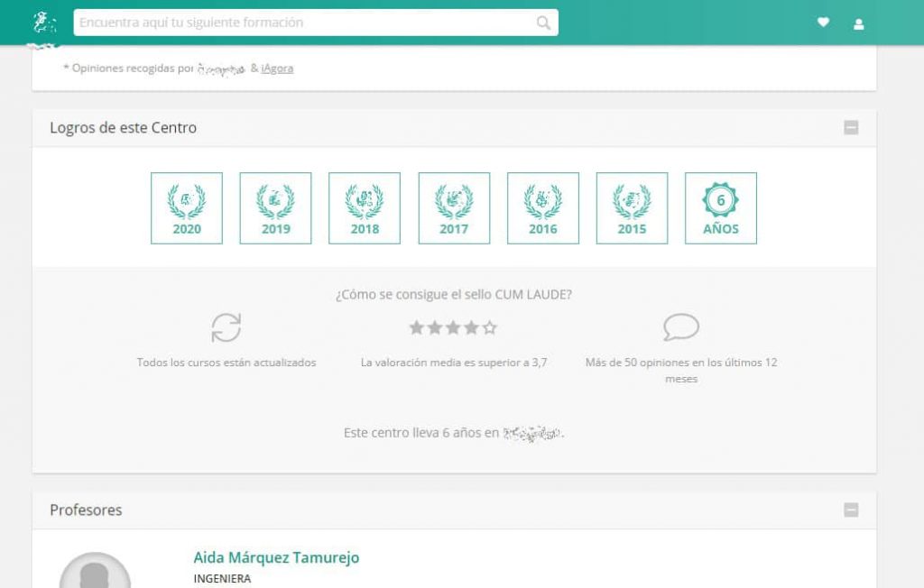Open the iAgora link

[278, 68]
